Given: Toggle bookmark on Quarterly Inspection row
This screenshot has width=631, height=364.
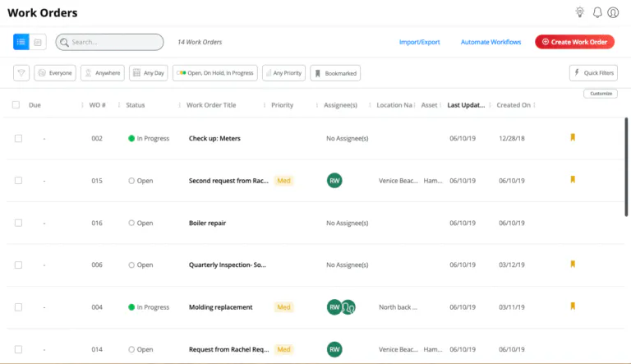Looking at the screenshot, I should click(573, 264).
